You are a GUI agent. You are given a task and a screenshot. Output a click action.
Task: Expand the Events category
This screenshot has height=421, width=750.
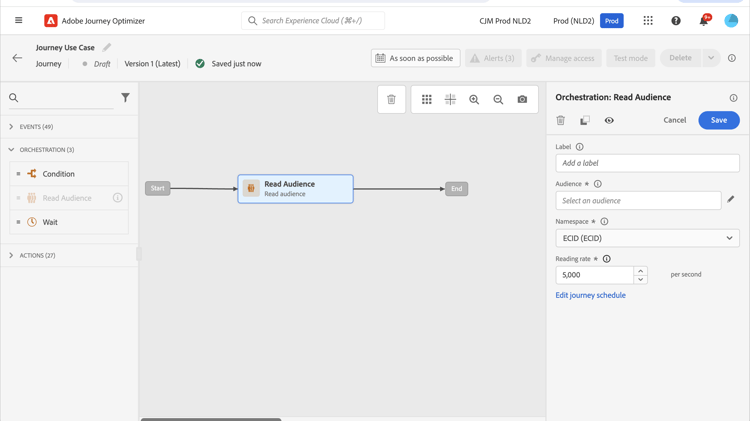[12, 127]
